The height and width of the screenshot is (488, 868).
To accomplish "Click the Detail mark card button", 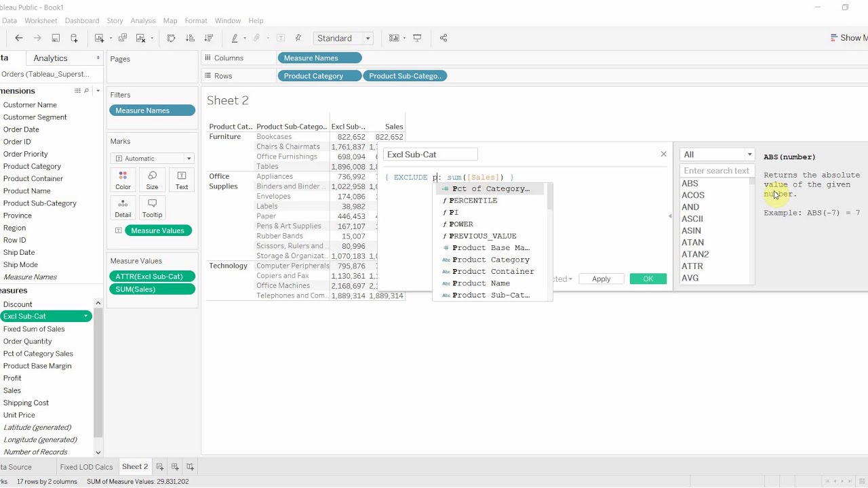I will coord(123,208).
